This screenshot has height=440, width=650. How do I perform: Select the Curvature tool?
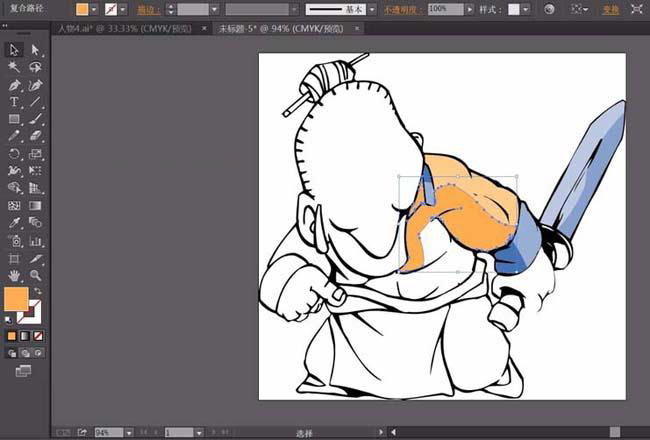35,85
